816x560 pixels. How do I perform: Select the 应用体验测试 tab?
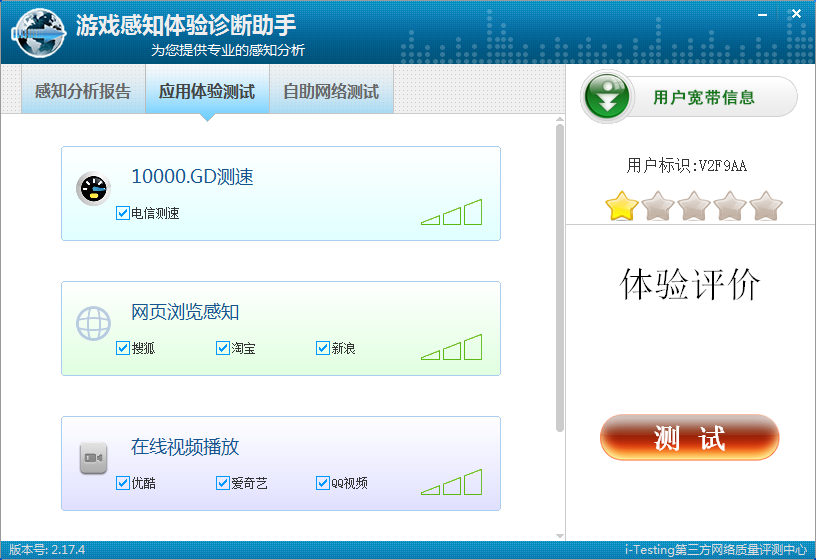pos(207,90)
